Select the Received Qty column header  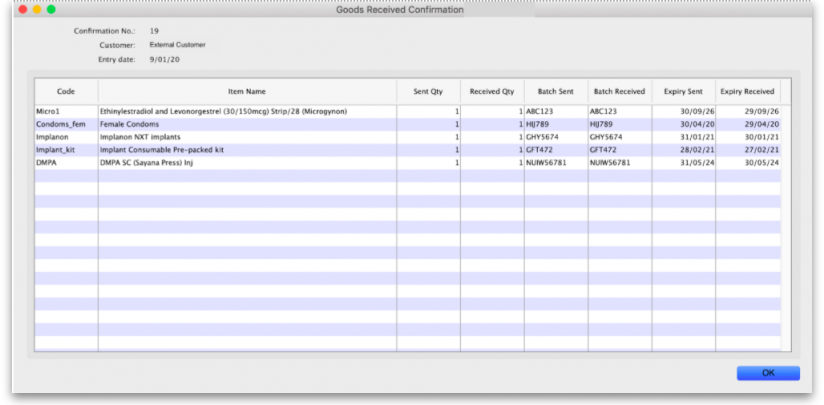click(491, 91)
